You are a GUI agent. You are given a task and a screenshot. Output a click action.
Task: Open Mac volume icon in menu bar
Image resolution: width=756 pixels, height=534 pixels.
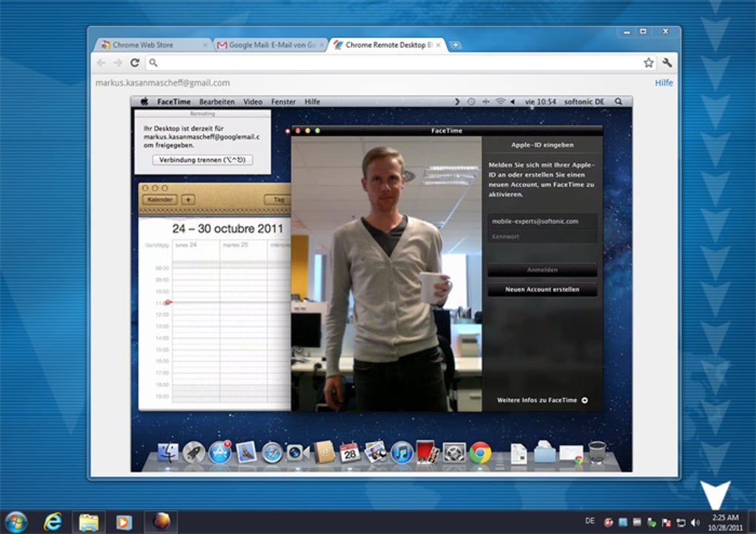click(513, 102)
